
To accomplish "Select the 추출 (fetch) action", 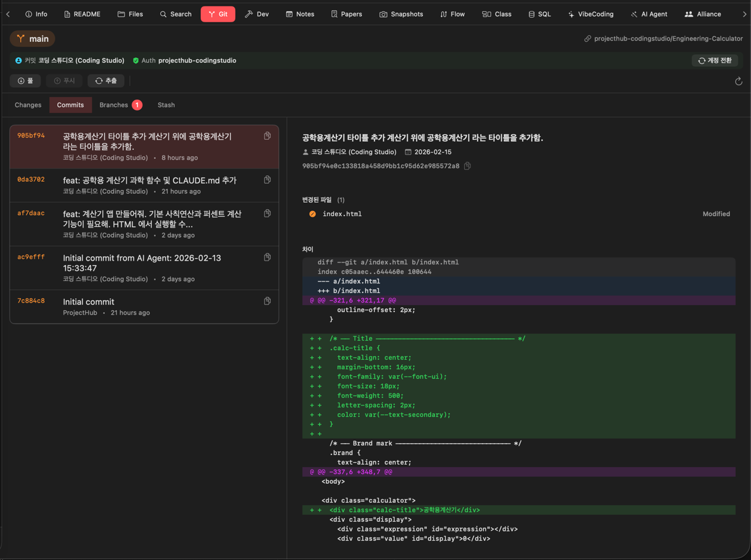I will (x=106, y=81).
